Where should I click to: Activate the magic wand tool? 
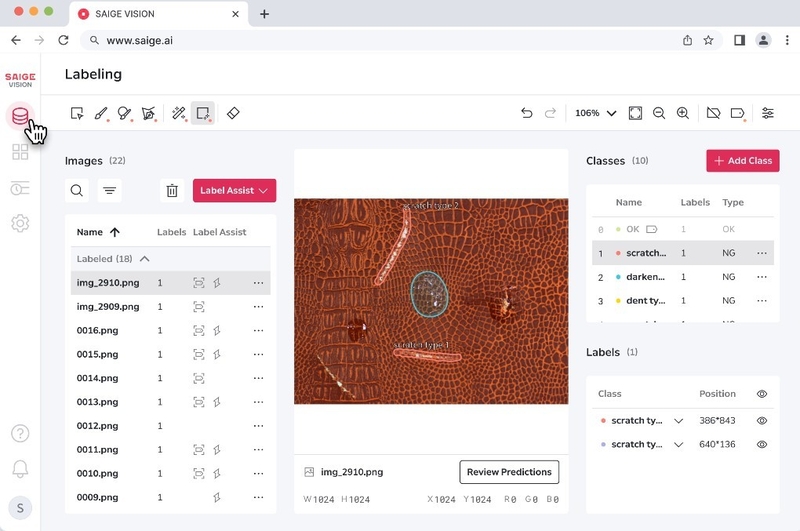(x=179, y=113)
